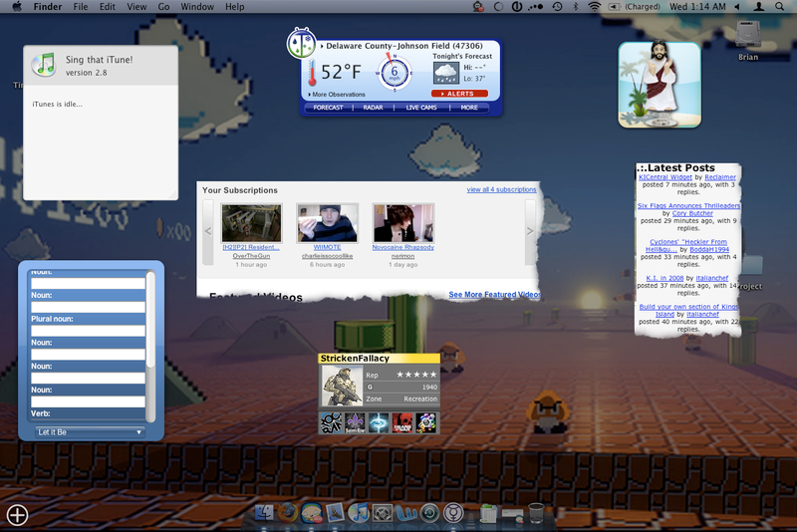Click the WIIMOTE video thumbnail
This screenshot has height=532, width=797.
point(328,223)
